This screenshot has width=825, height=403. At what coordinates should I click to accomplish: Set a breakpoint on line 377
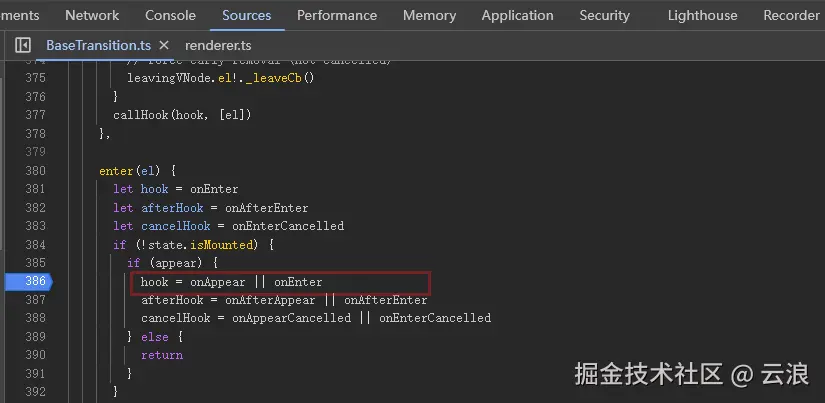tap(34, 115)
